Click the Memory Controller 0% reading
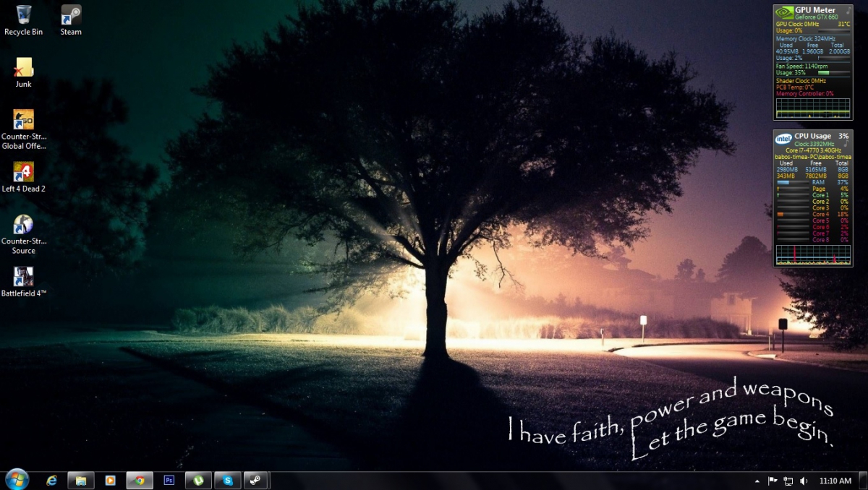This screenshot has height=490, width=868. pyautogui.click(x=805, y=94)
